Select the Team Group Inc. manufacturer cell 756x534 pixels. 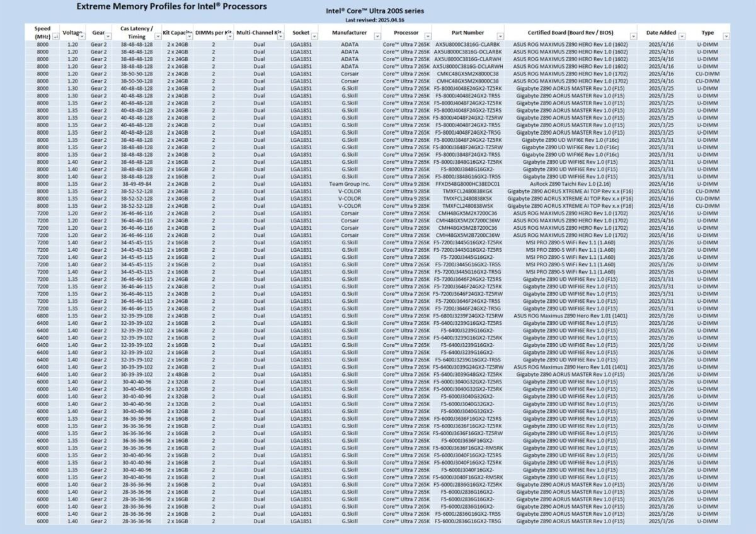[x=350, y=184]
